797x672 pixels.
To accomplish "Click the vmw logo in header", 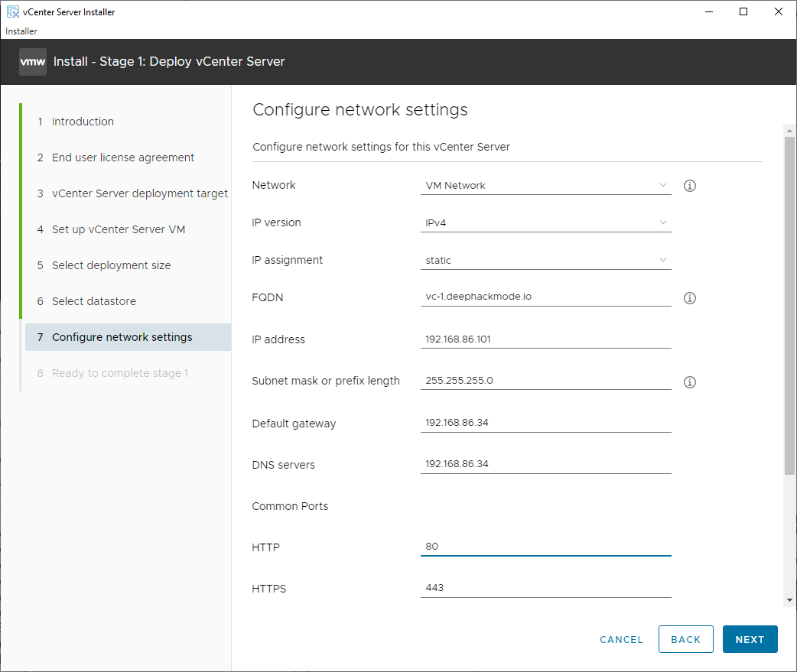I will (33, 62).
